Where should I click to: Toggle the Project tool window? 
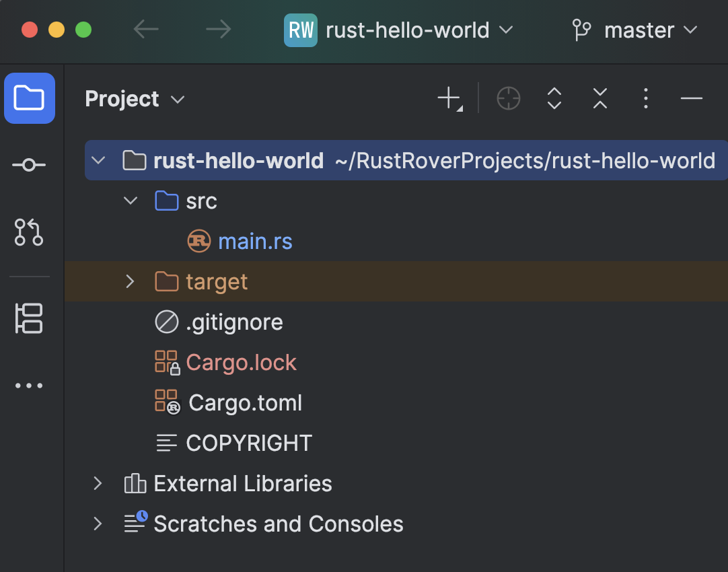(x=30, y=98)
